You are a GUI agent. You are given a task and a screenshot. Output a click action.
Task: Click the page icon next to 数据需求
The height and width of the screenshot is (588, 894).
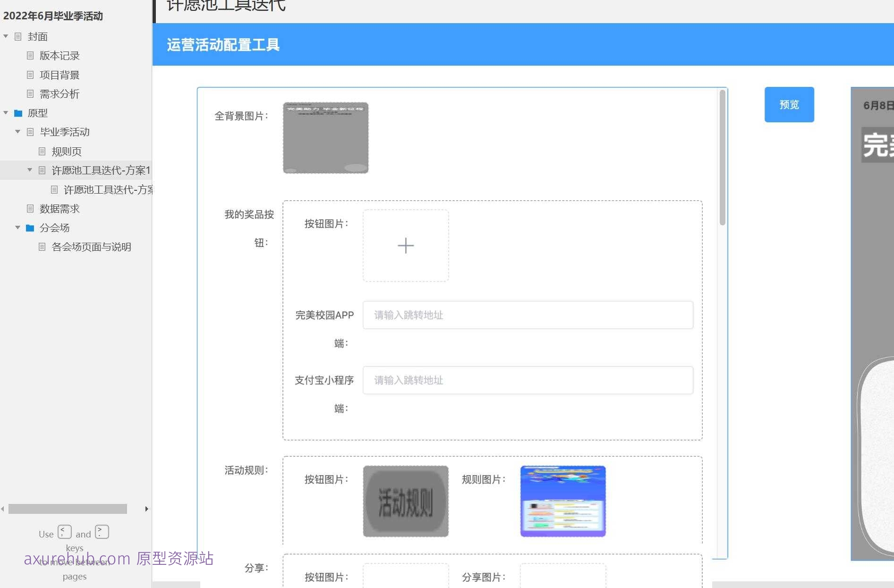pos(30,209)
